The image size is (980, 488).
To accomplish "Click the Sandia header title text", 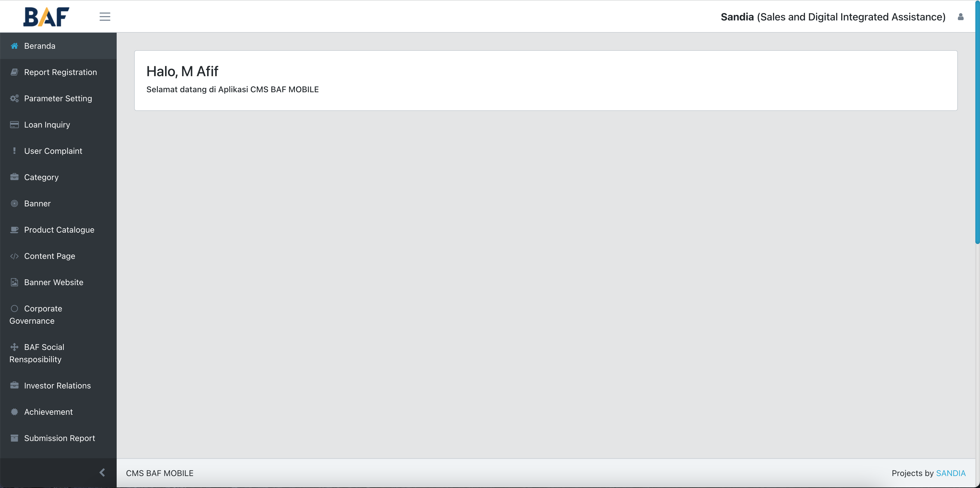I will pyautogui.click(x=833, y=17).
